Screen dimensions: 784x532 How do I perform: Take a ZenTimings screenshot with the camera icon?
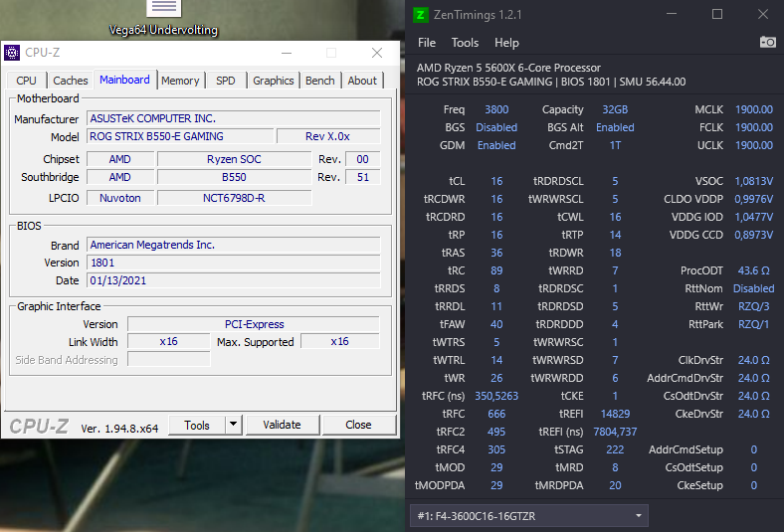point(767,42)
